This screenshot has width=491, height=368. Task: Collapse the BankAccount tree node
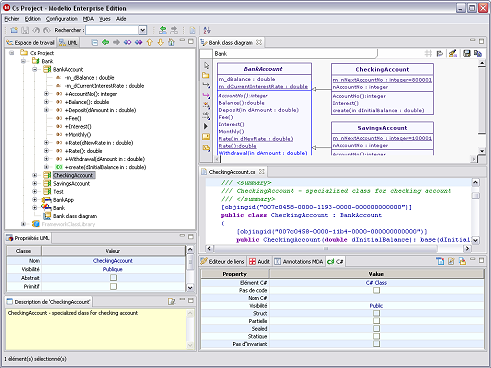35,69
